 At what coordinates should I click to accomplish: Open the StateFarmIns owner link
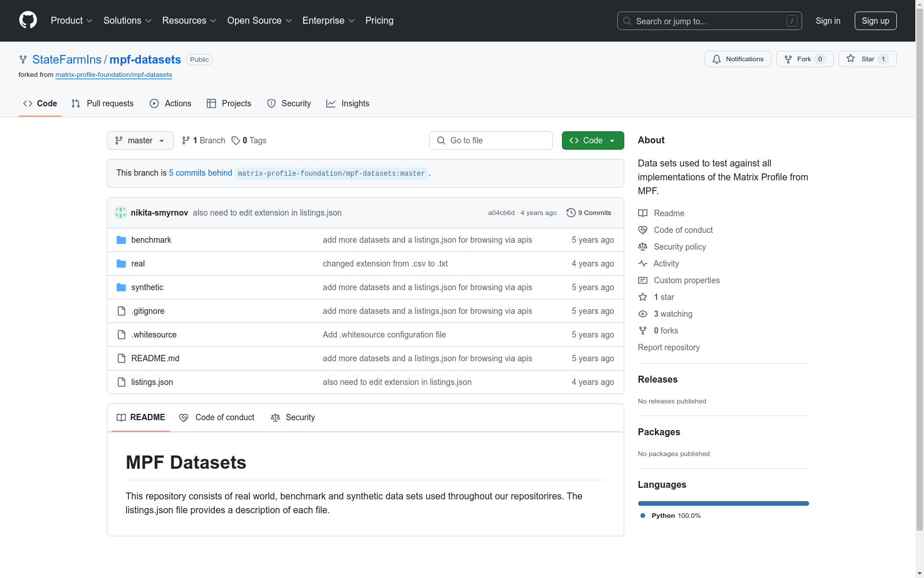pyautogui.click(x=67, y=60)
